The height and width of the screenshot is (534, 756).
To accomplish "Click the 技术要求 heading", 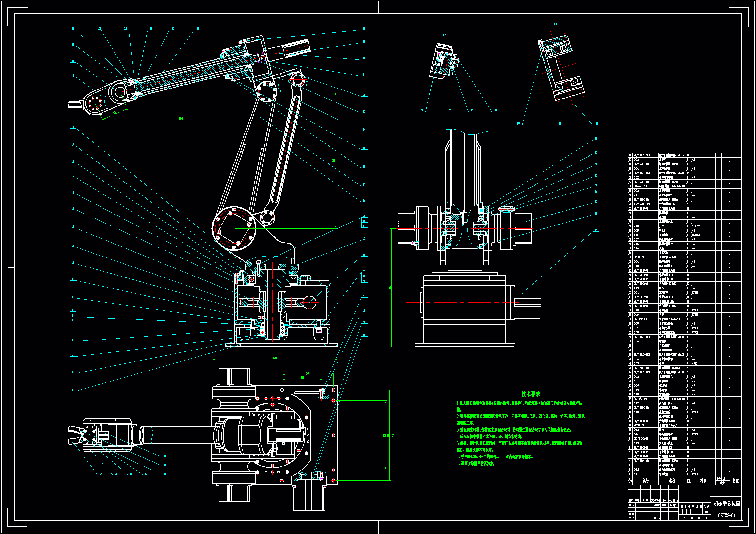I will (x=530, y=394).
